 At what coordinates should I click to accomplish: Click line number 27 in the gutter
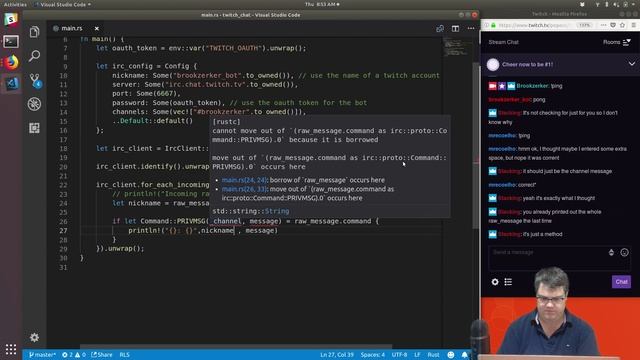pos(63,230)
